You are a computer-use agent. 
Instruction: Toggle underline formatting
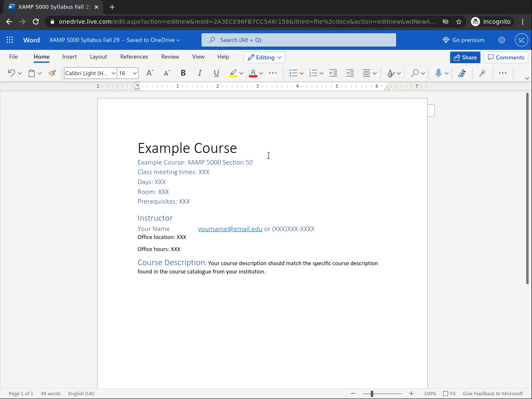[x=216, y=73]
